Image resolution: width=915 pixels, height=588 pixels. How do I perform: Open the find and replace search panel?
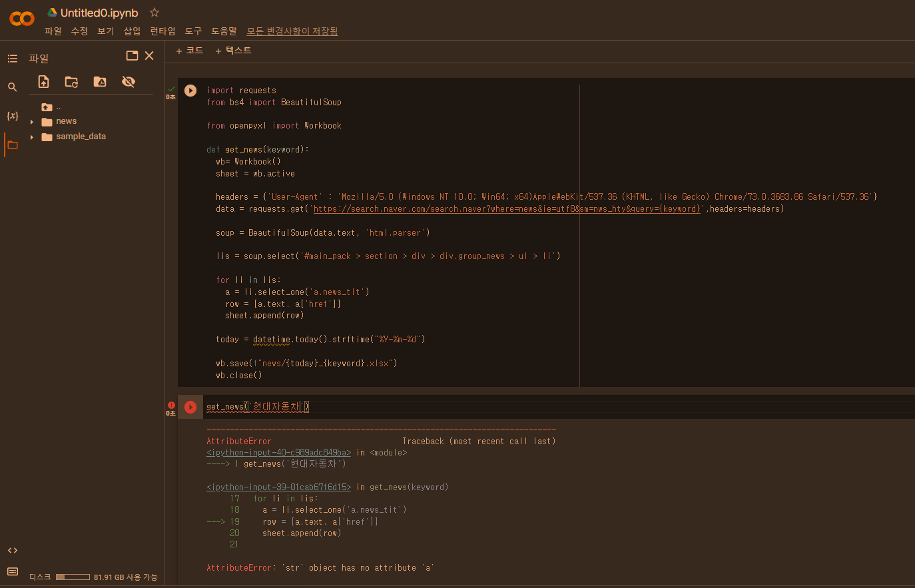pyautogui.click(x=12, y=87)
